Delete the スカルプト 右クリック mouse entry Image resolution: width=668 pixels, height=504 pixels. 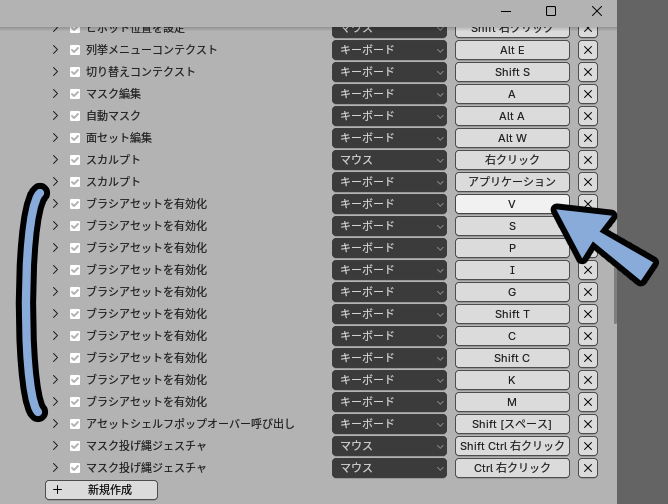point(588,160)
